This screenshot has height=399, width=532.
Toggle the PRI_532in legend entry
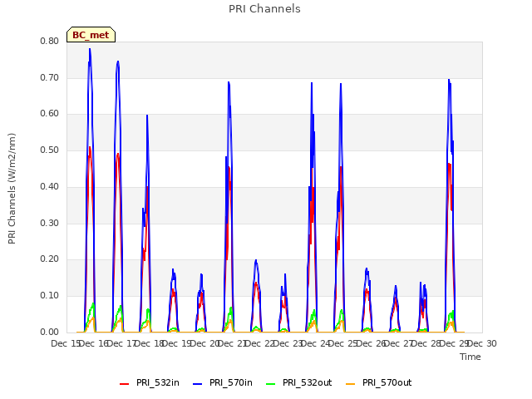(x=150, y=382)
